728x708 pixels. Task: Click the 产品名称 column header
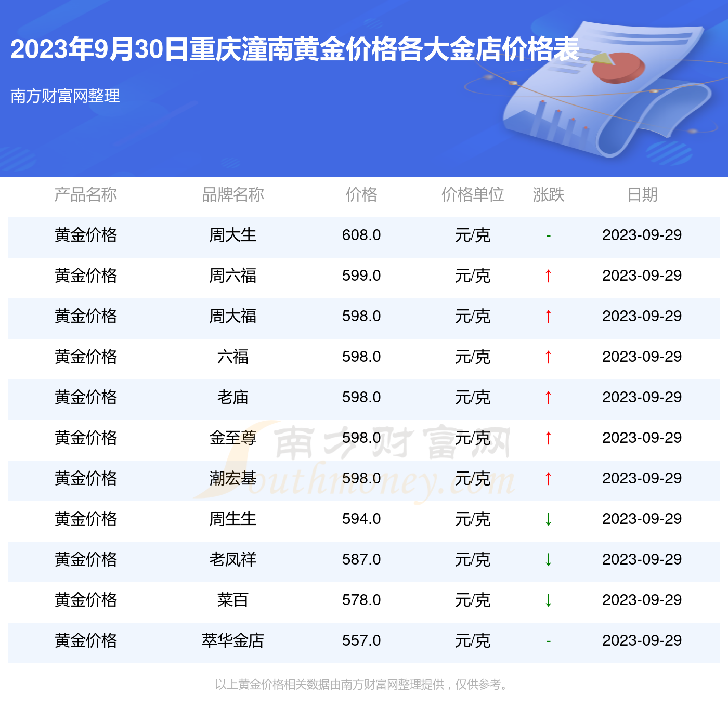(86, 194)
